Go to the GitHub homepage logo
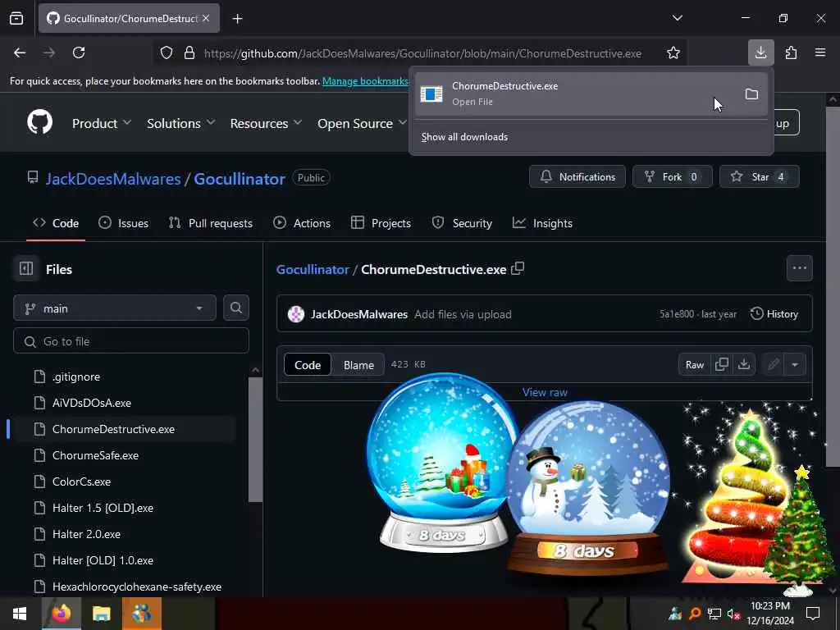840x630 pixels. (40, 123)
